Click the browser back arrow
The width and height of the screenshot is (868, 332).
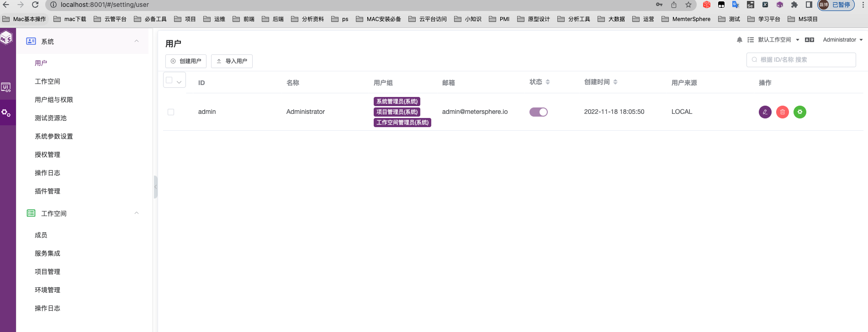(x=6, y=5)
